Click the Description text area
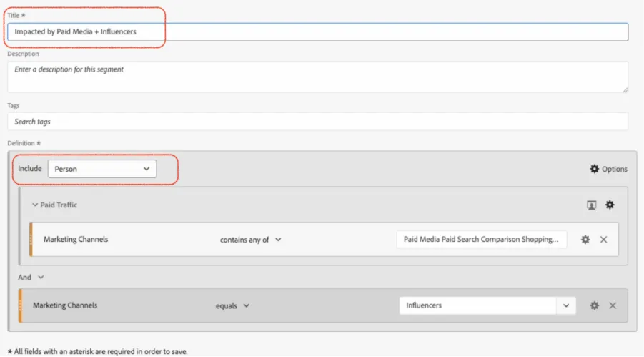This screenshot has height=357, width=644. pos(317,77)
